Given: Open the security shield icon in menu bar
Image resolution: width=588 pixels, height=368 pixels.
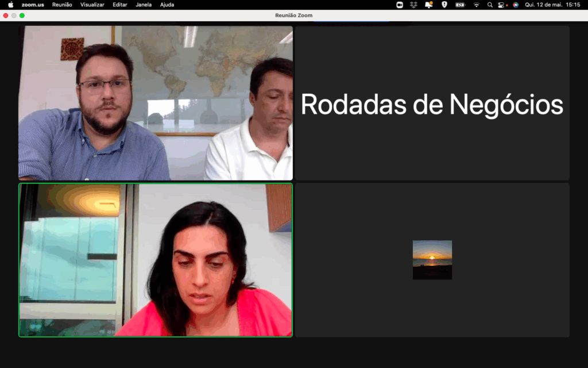Looking at the screenshot, I should [x=444, y=5].
